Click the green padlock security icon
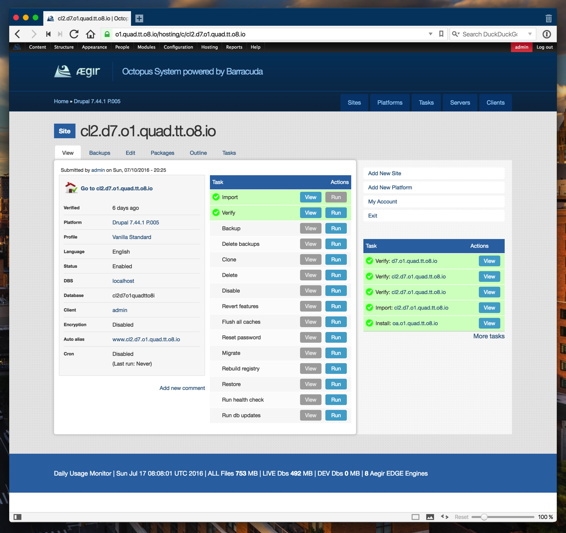This screenshot has width=566, height=533. pos(107,34)
